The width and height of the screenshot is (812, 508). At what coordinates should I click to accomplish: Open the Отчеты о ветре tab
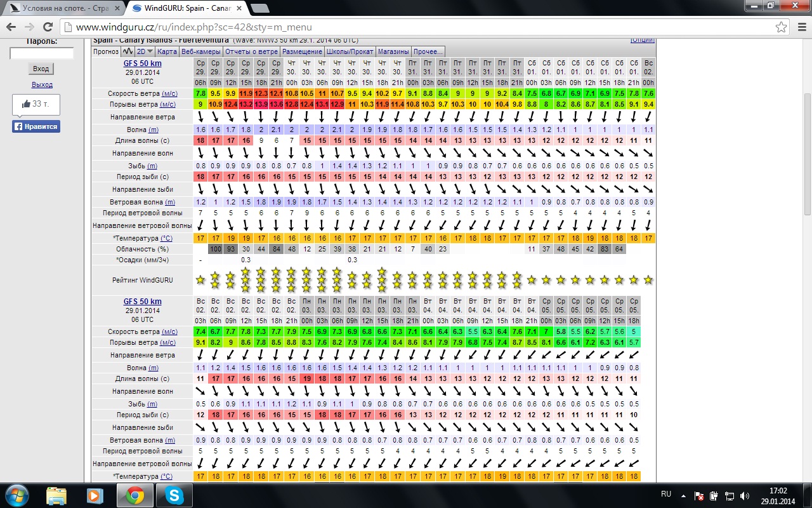tap(251, 51)
